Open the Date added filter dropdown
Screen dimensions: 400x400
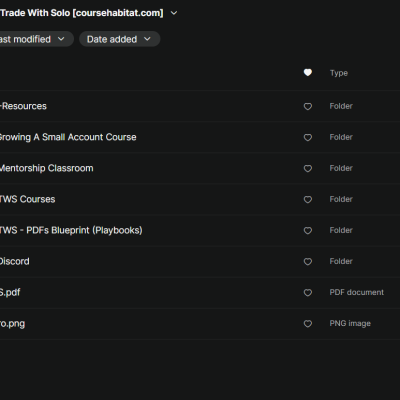click(x=120, y=39)
